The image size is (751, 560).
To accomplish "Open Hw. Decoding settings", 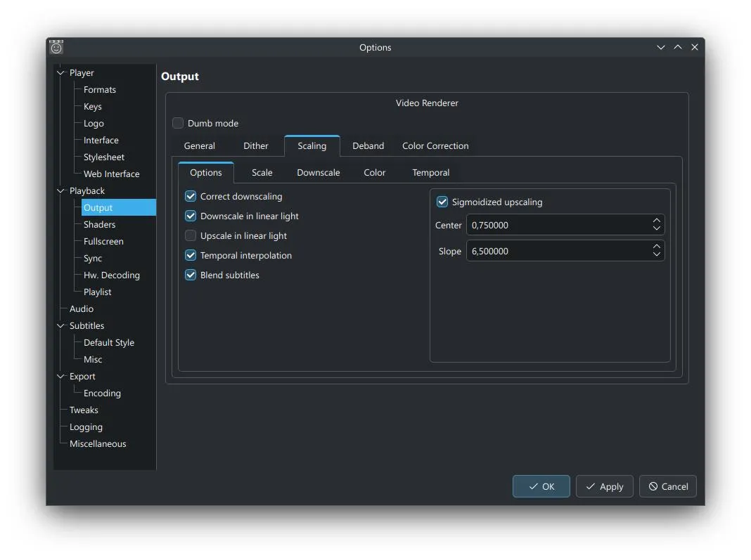I will [112, 275].
